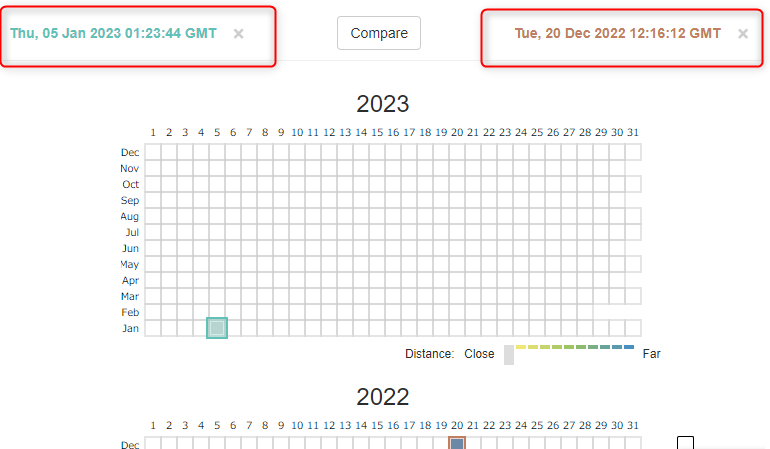Tick the checkbox beside the 2022 calendar
770x449 pixels.
click(685, 443)
